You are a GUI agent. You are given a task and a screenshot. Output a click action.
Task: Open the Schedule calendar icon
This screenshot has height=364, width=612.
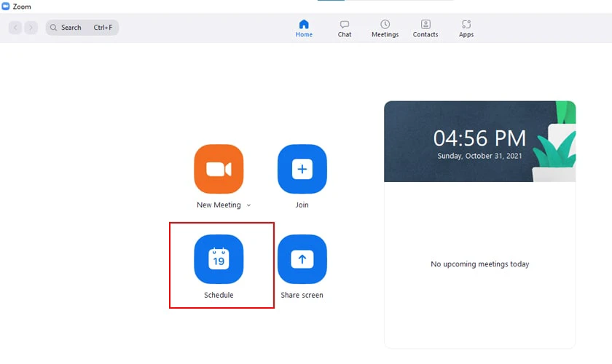219,259
